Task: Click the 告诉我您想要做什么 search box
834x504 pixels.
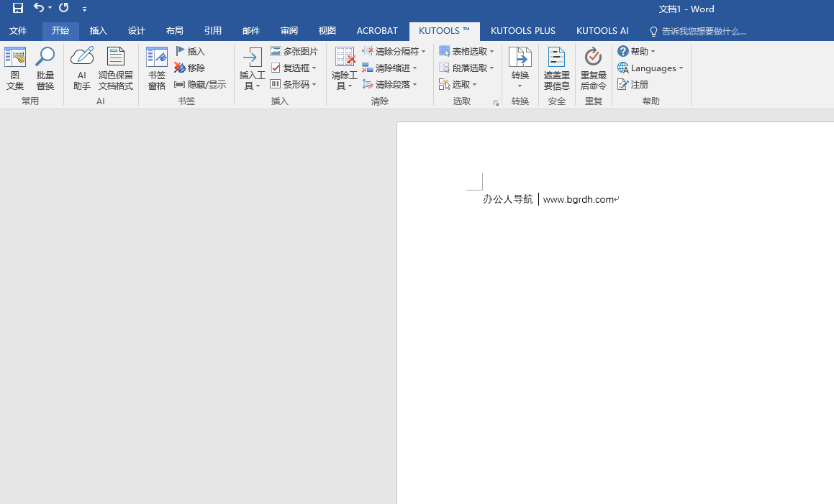Action: tap(702, 31)
